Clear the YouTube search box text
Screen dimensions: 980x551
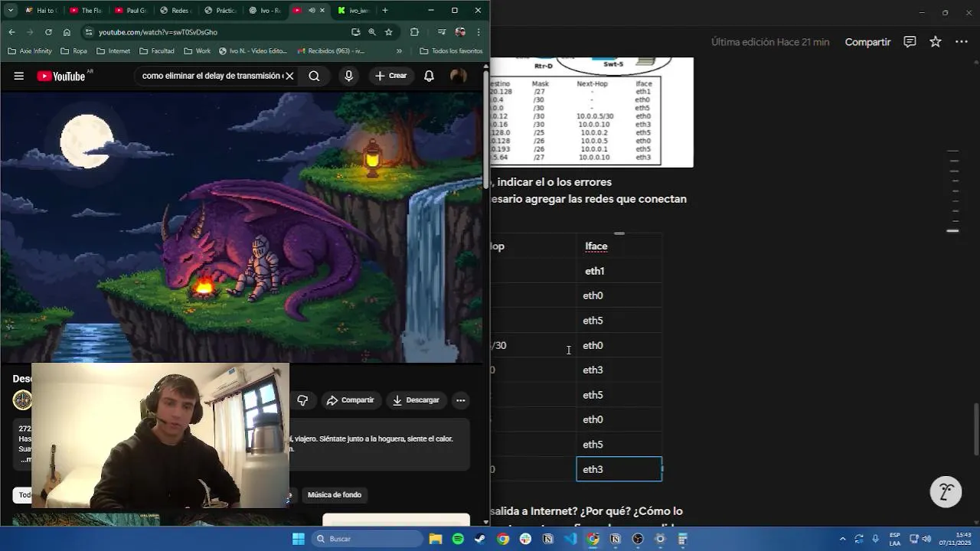pyautogui.click(x=289, y=76)
